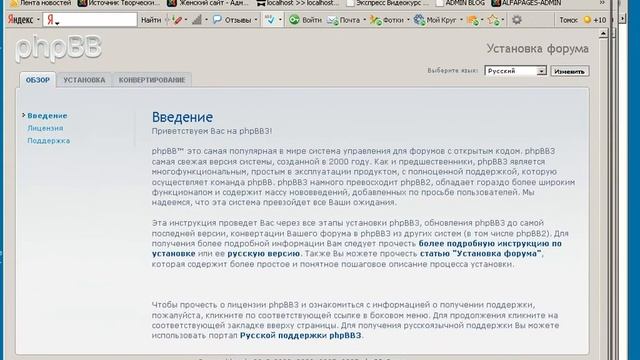Open the Русской поддержки phpBB3 link
The width and height of the screenshot is (640, 360).
tap(300, 336)
